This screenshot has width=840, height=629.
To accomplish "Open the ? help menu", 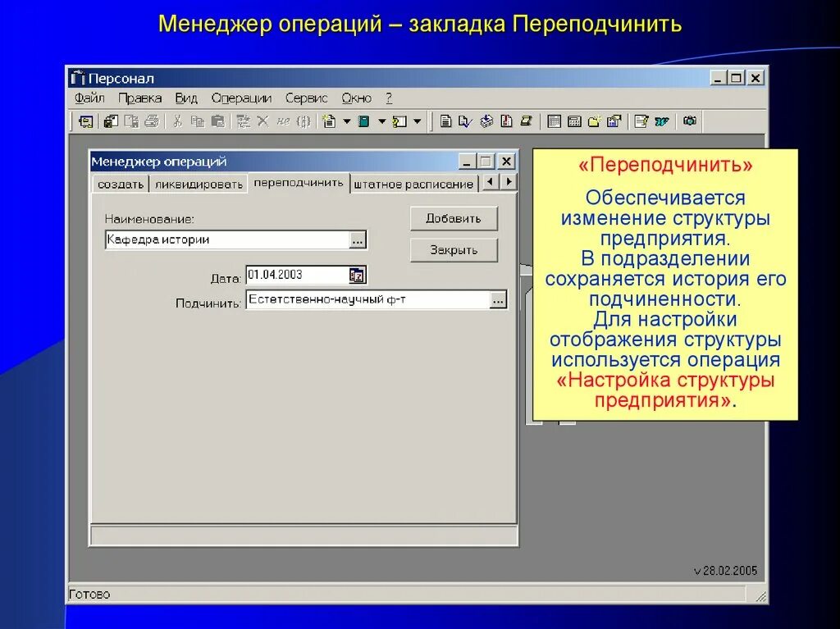I will point(389,98).
